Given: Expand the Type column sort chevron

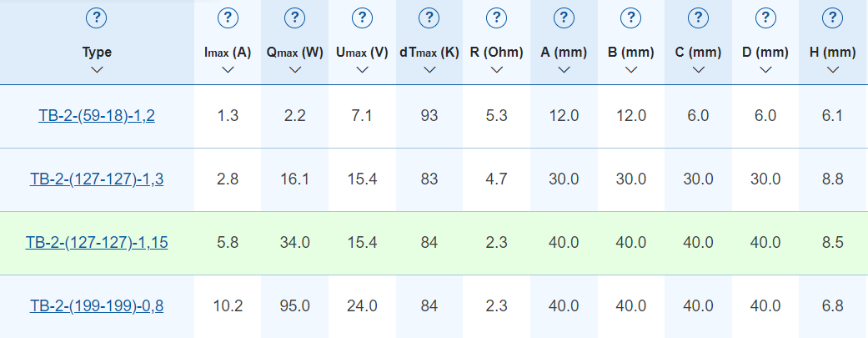Looking at the screenshot, I should pos(97,70).
